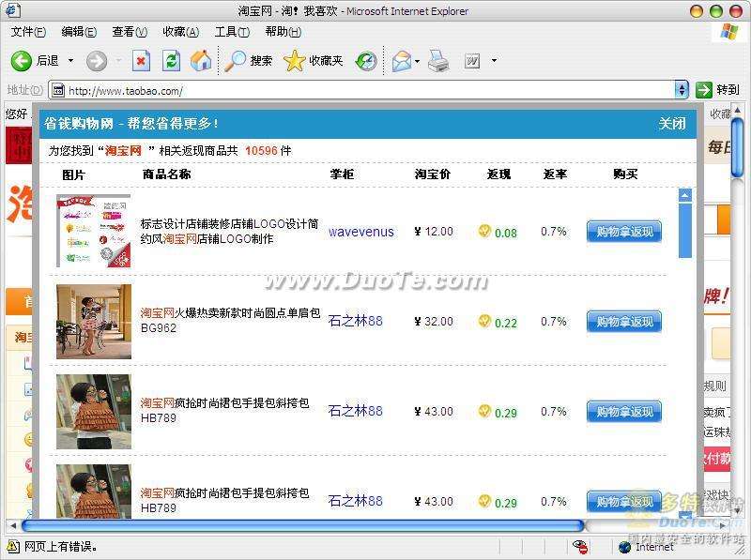Open the 查看(V) menu

pyautogui.click(x=130, y=32)
